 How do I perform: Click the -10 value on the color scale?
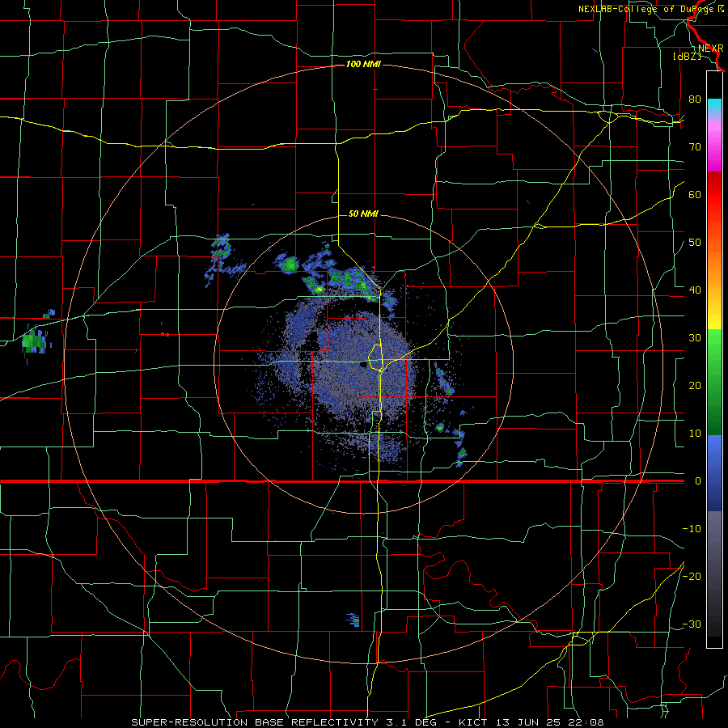(692, 529)
